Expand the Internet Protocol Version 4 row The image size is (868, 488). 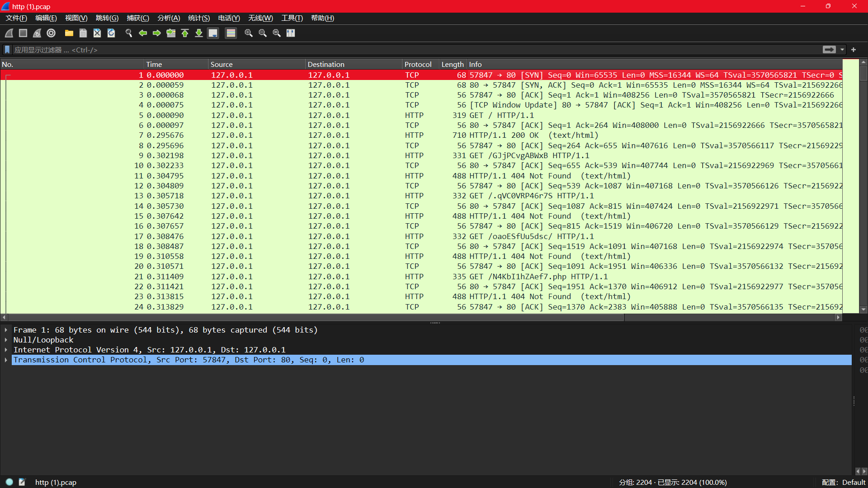click(6, 350)
